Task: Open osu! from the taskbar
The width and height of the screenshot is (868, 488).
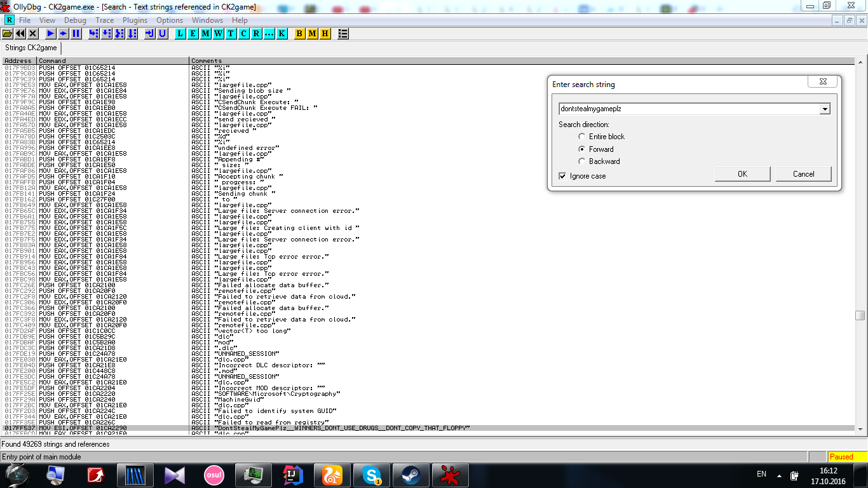Action: coord(214,475)
